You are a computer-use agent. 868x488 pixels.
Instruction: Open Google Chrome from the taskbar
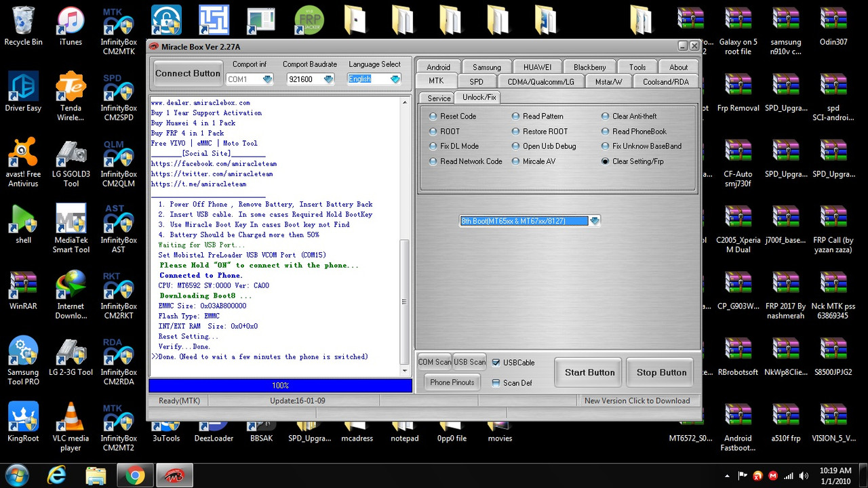pyautogui.click(x=135, y=476)
